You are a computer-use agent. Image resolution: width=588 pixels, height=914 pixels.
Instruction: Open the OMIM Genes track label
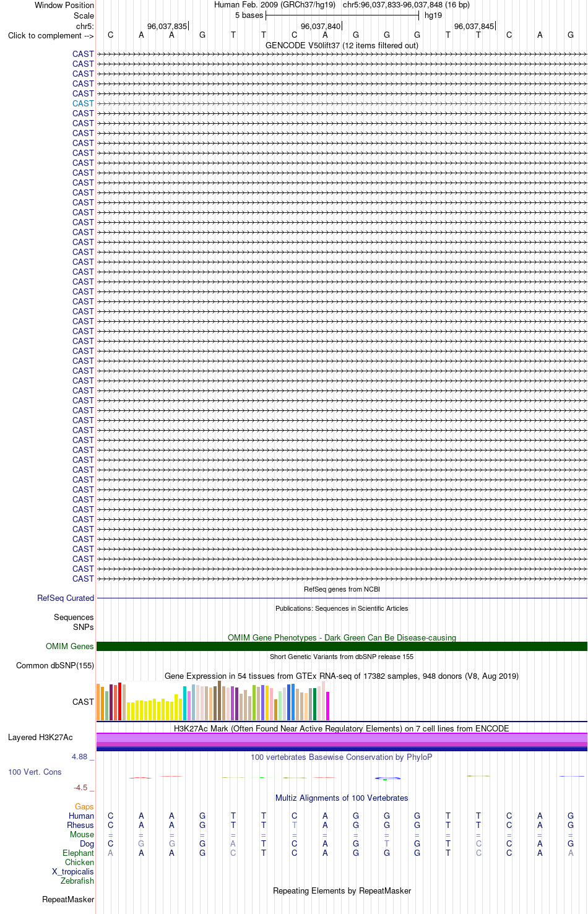(70, 646)
